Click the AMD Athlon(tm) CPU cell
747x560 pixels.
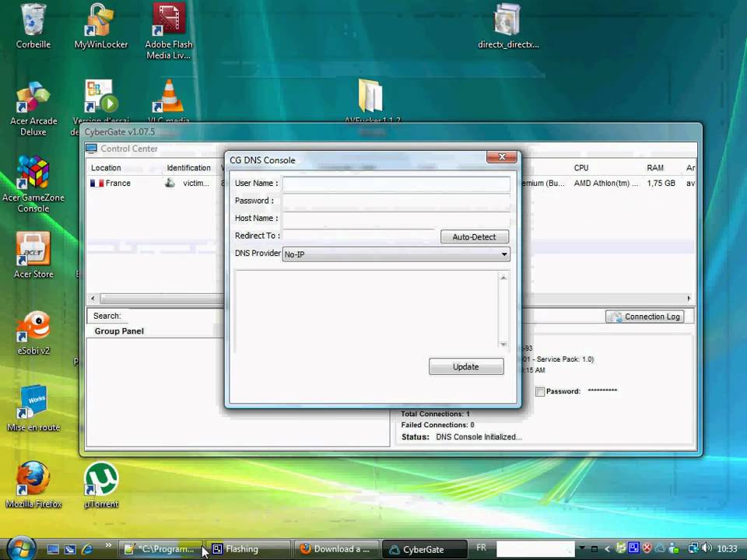pyautogui.click(x=606, y=183)
